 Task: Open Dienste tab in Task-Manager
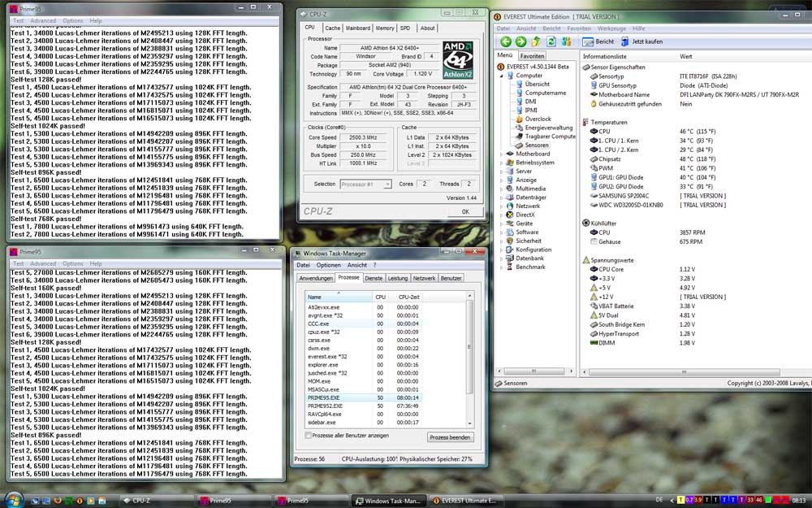coord(374,278)
